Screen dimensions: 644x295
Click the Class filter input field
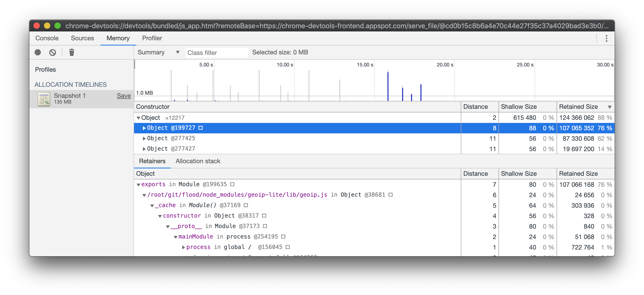point(216,53)
